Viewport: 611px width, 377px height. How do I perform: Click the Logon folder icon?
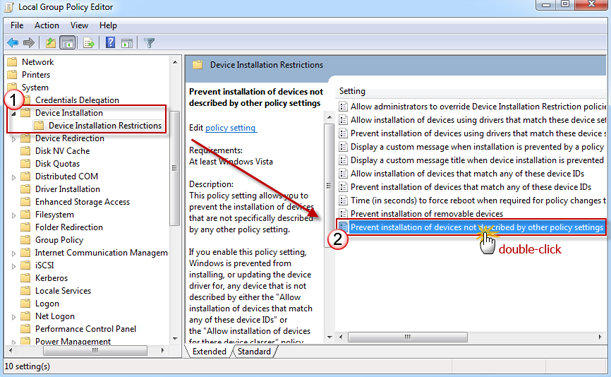(x=25, y=303)
